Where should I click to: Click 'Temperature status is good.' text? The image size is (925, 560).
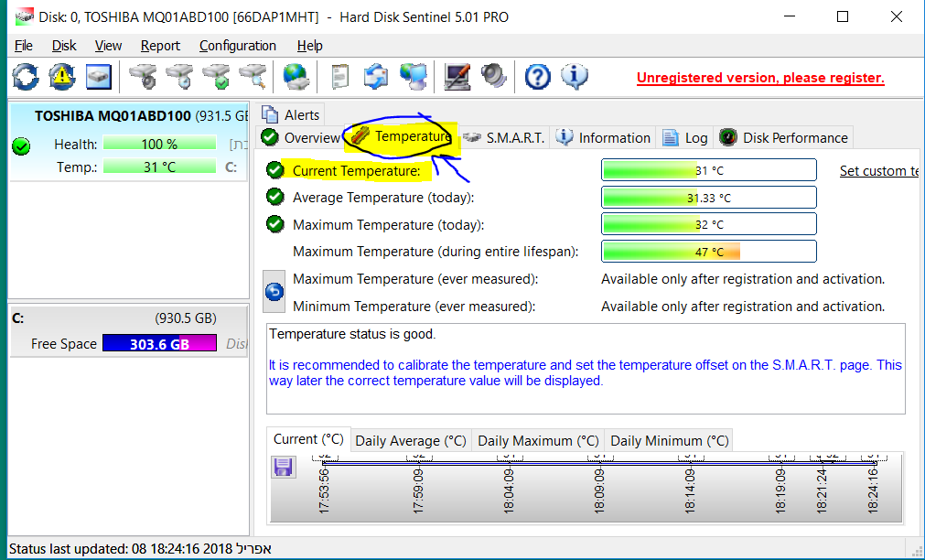[x=352, y=334]
